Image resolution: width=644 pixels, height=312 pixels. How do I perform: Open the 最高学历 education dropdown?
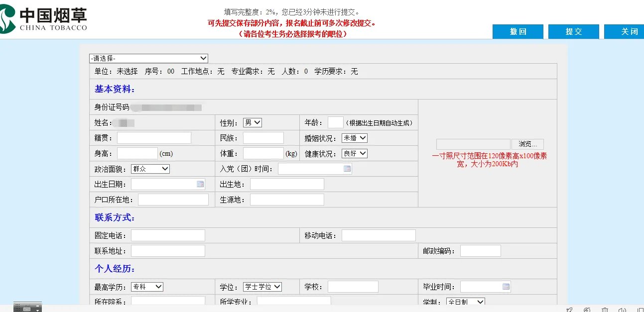(147, 286)
